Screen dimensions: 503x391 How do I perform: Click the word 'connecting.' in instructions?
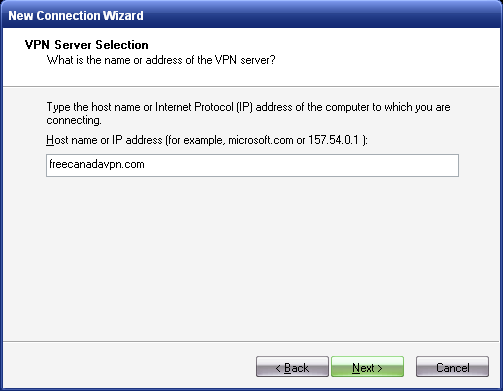[x=74, y=120]
